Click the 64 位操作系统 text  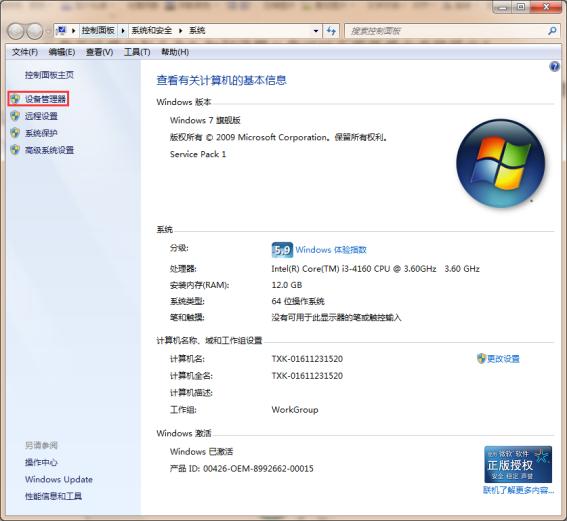coord(298,301)
